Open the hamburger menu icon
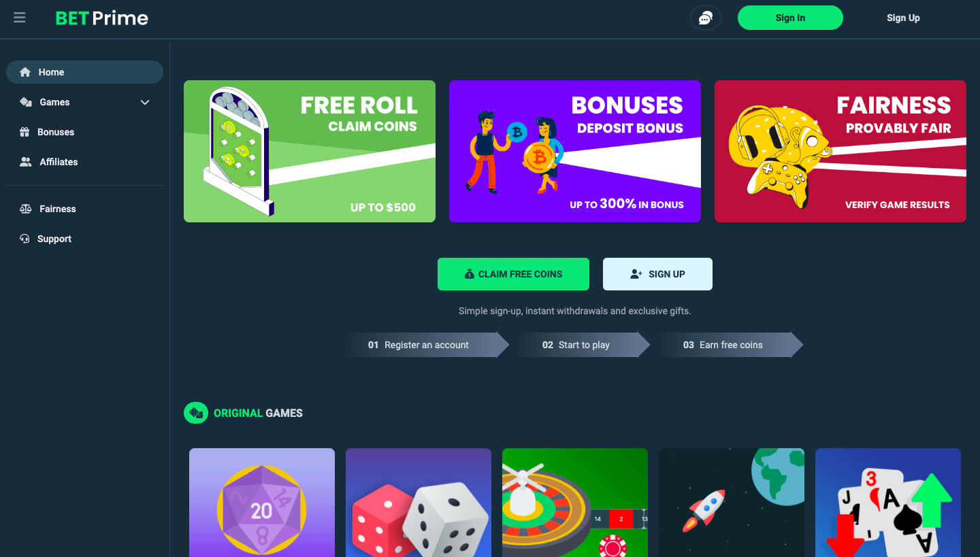Screen dimensions: 980x557 (20, 18)
